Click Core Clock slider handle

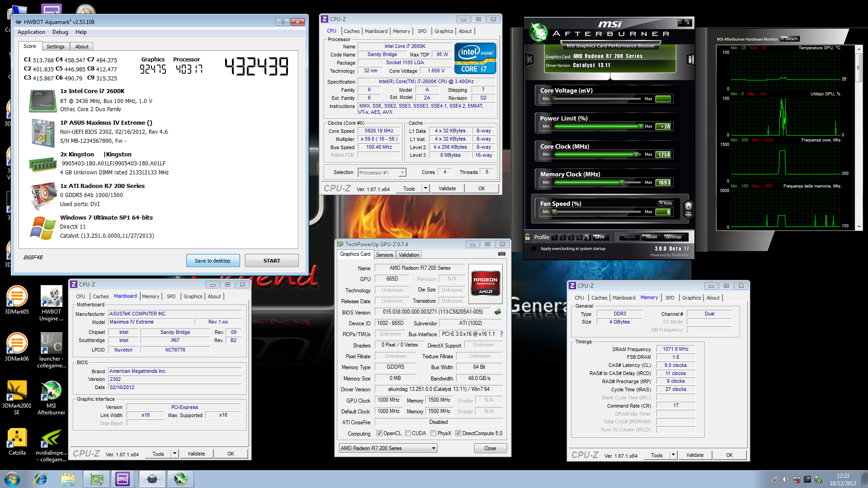pos(636,155)
